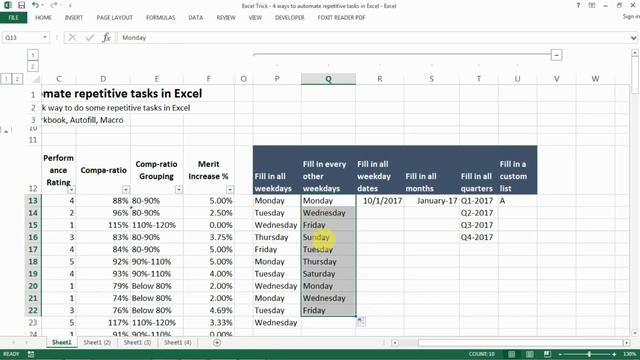Open Performance Rating filter dropdown
This screenshot has height=360, width=640.
71,189
